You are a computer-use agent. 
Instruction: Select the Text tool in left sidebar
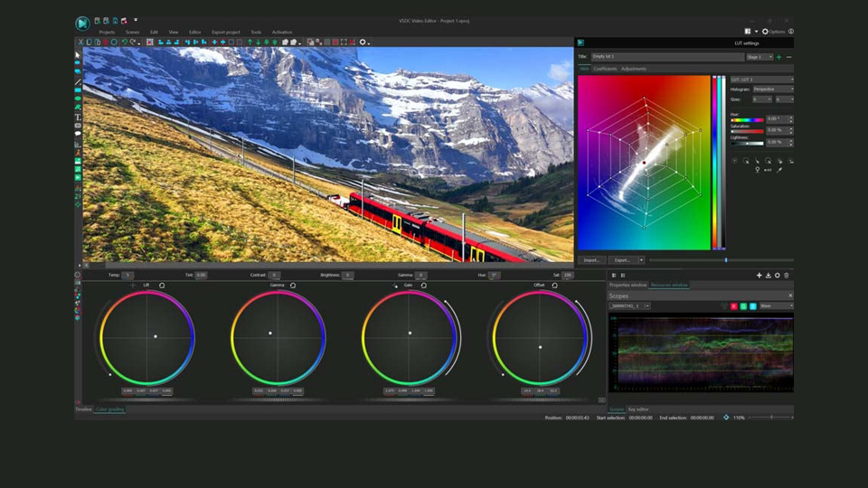(x=78, y=117)
